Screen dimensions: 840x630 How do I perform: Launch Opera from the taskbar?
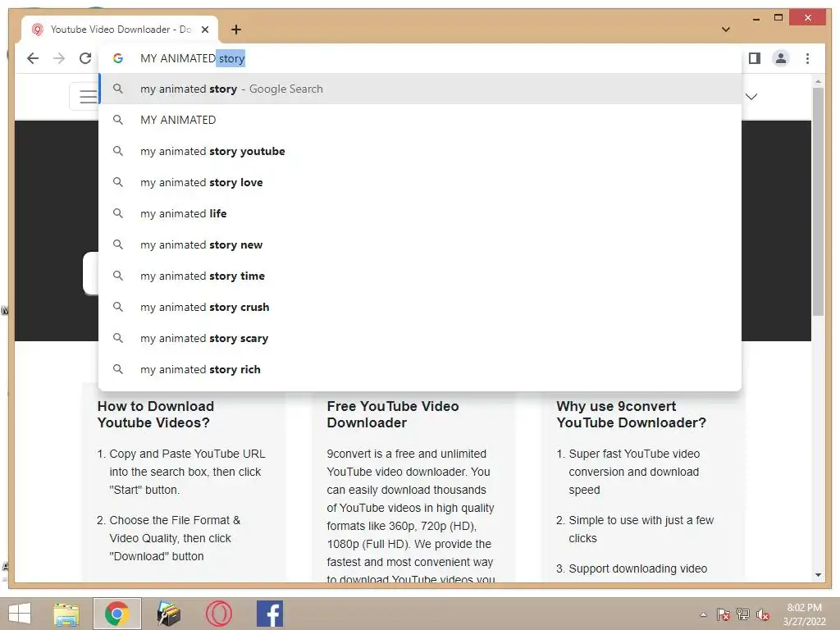pyautogui.click(x=218, y=614)
